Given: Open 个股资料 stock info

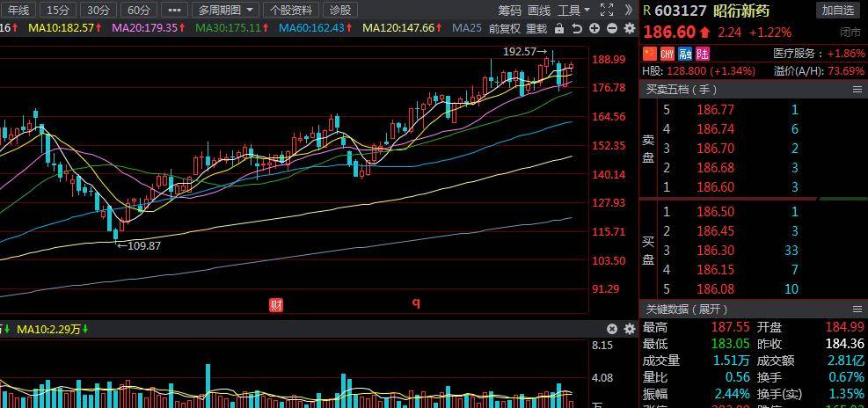Looking at the screenshot, I should tap(291, 10).
